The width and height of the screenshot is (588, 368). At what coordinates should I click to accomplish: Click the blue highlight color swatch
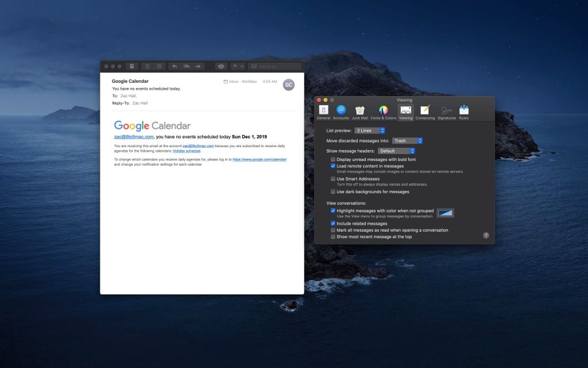(445, 213)
